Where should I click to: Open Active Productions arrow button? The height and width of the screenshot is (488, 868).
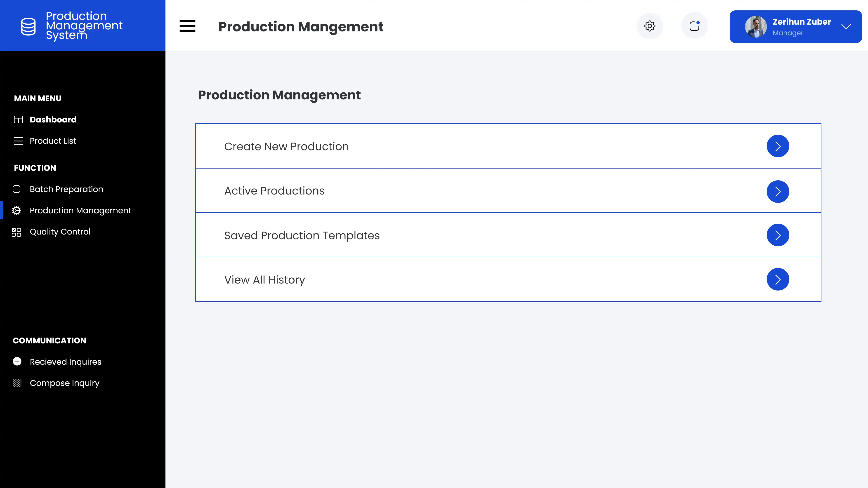pos(778,192)
